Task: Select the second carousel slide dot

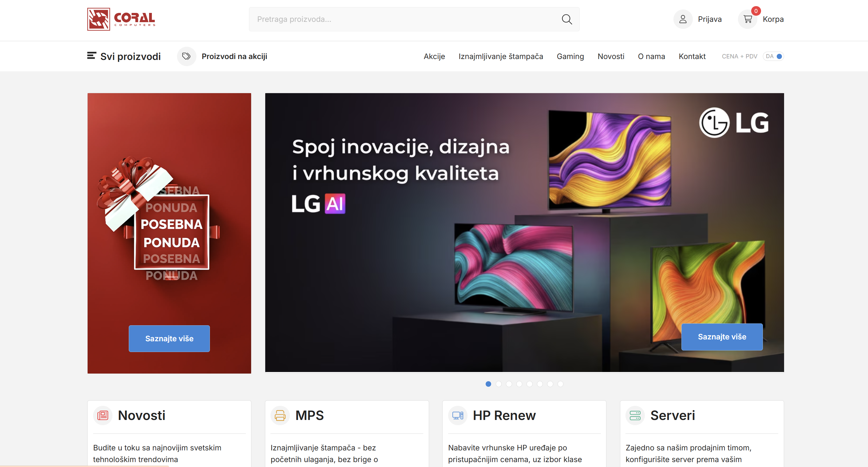Action: click(499, 384)
